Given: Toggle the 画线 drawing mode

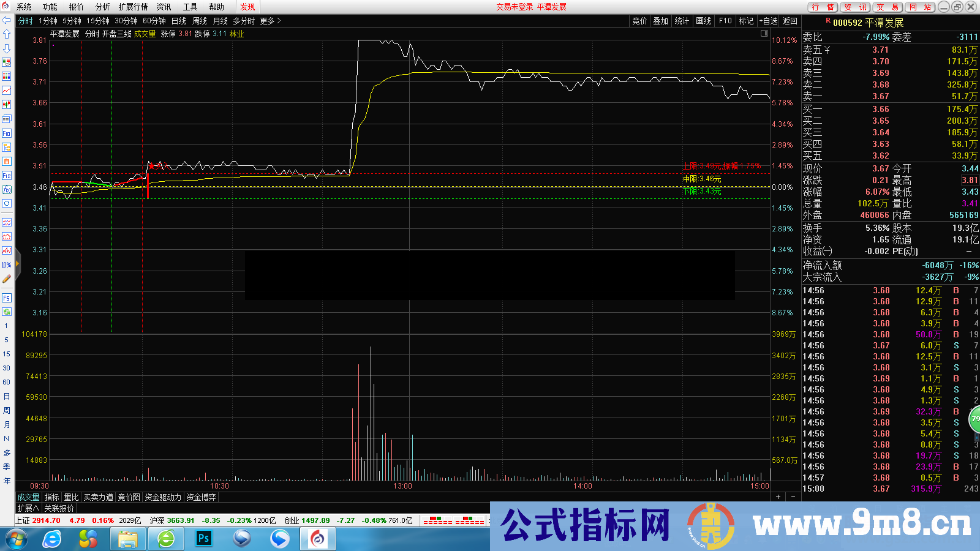Looking at the screenshot, I should coord(703,20).
